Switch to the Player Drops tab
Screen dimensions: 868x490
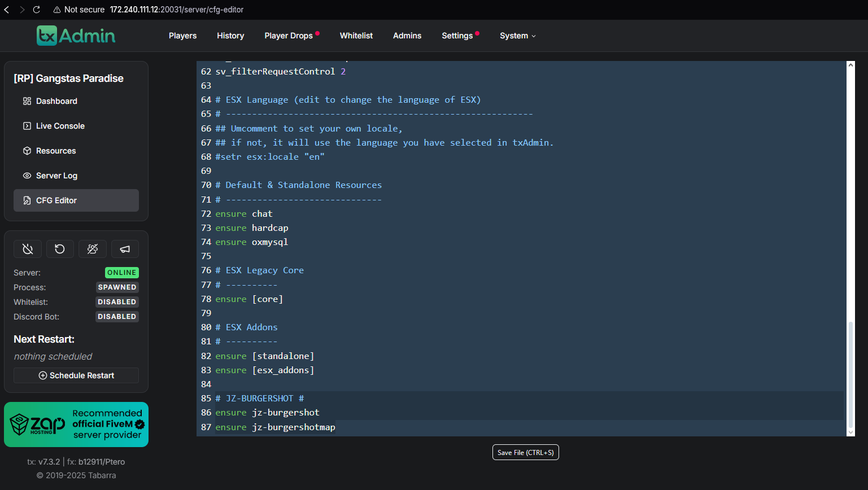coord(289,36)
